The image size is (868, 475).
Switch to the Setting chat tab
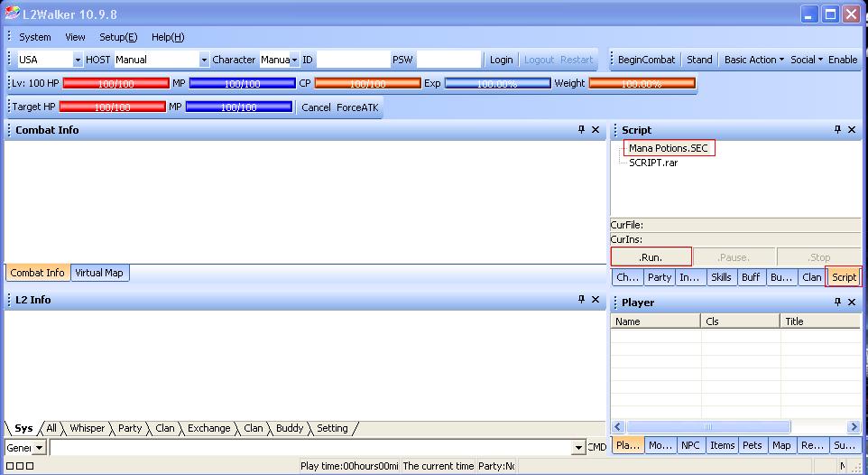point(332,428)
